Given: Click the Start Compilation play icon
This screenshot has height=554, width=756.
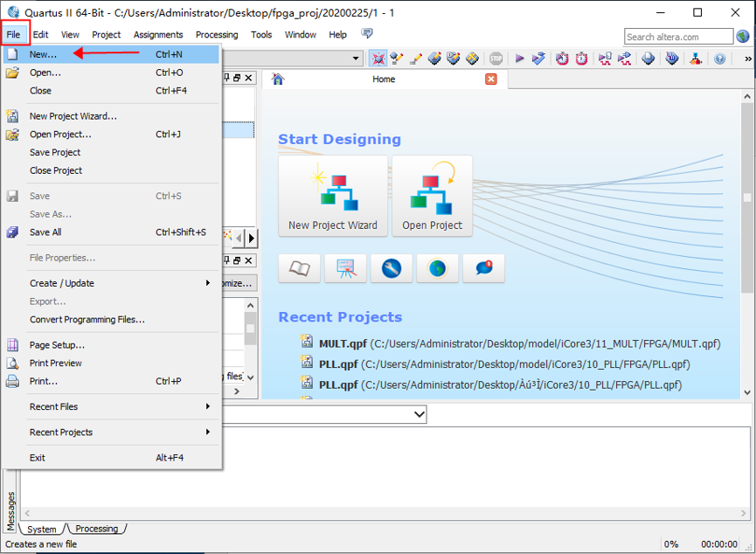Looking at the screenshot, I should point(520,59).
